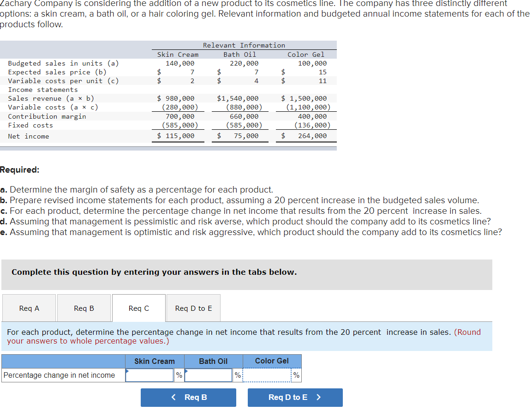532x411 pixels.
Task: Click the right chevron on Req D to E
Action: pos(324,397)
